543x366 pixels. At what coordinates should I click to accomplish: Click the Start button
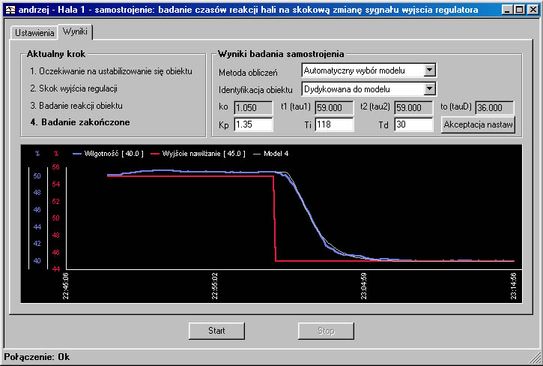point(217,331)
